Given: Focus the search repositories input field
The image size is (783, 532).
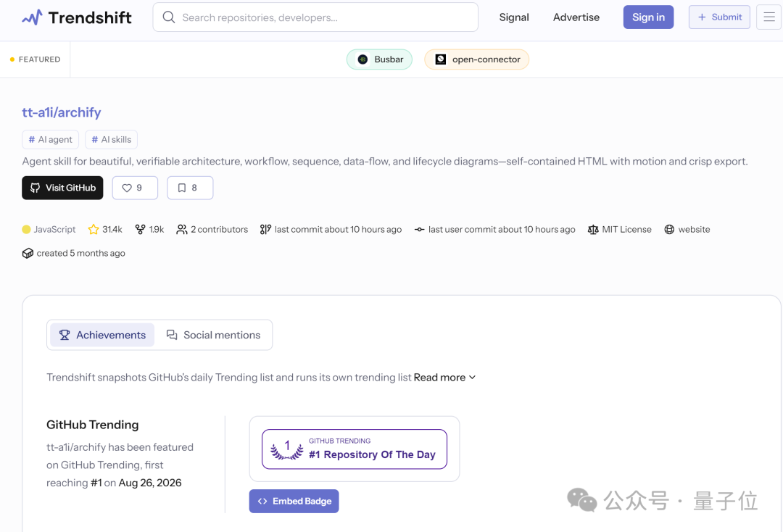Looking at the screenshot, I should click(x=315, y=17).
